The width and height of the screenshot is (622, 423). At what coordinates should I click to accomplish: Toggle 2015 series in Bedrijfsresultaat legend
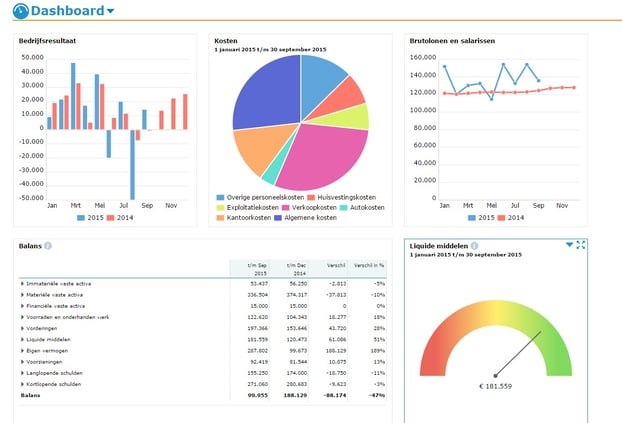point(90,217)
